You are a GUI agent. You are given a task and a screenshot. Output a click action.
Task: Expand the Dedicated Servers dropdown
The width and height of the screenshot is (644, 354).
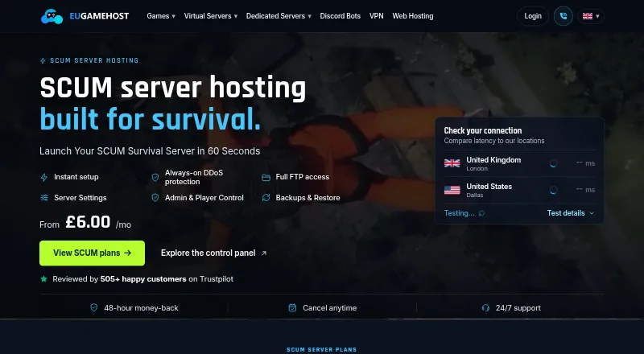point(279,16)
